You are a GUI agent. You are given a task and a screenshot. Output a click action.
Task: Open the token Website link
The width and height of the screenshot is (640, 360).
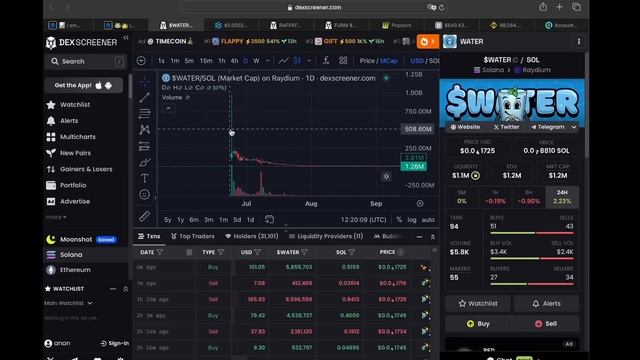(465, 127)
